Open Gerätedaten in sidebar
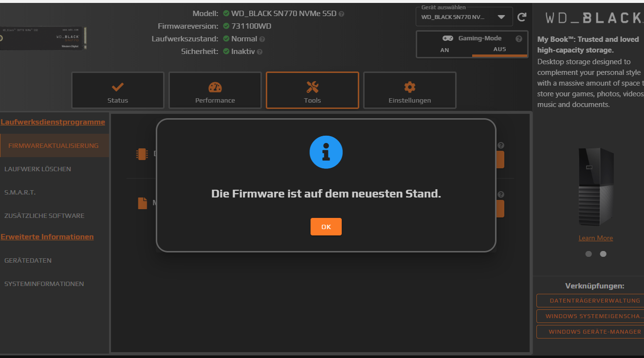This screenshot has height=358, width=644. [55, 260]
